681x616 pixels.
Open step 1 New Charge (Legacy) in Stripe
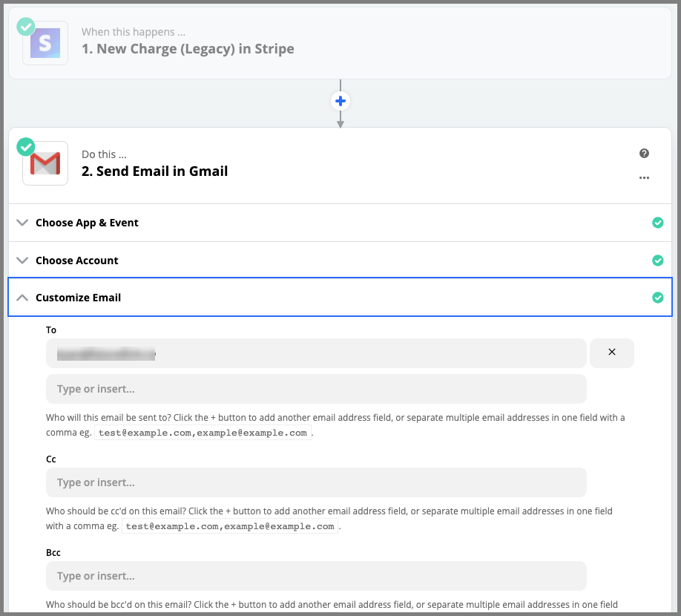click(340, 43)
